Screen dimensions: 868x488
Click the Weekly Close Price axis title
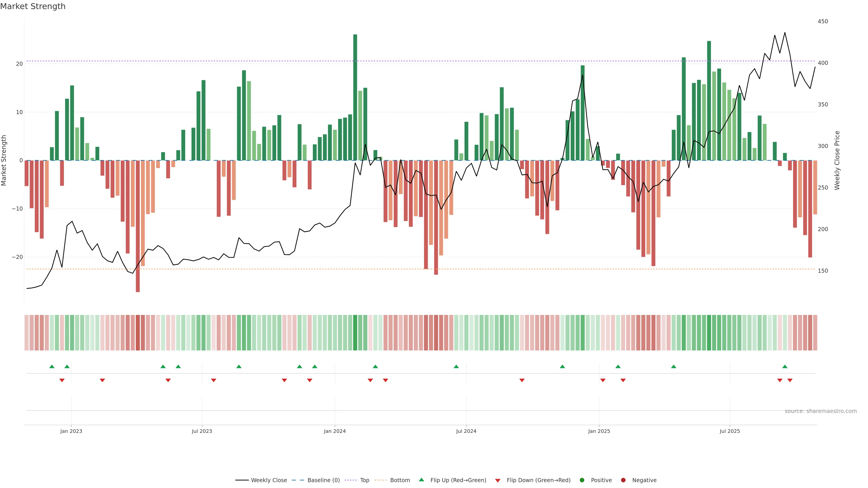pos(837,160)
